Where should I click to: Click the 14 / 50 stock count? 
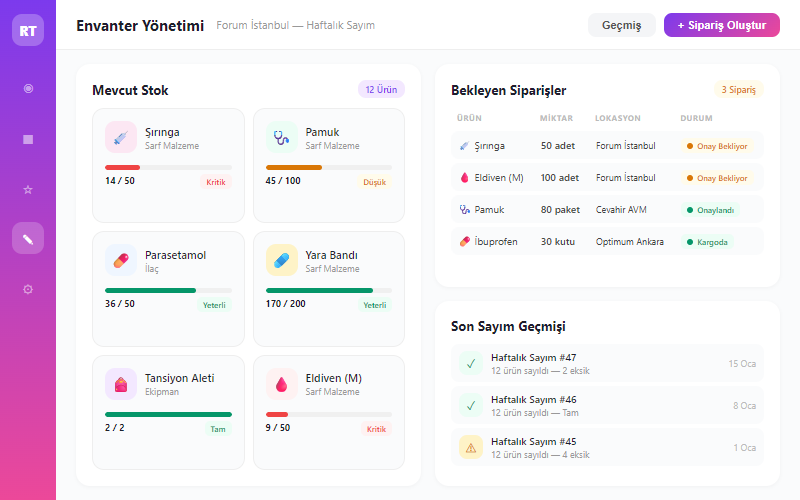120,181
